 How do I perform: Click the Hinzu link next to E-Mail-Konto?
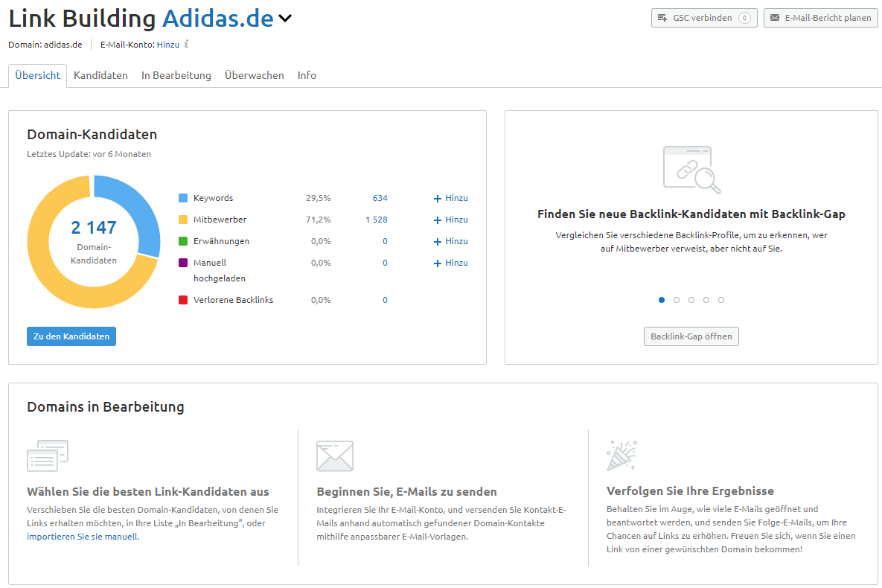(167, 45)
